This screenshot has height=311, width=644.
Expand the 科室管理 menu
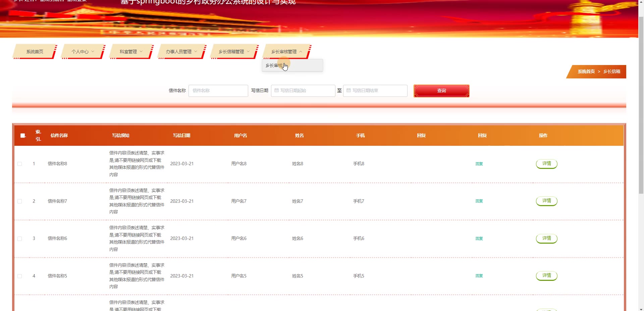(131, 52)
